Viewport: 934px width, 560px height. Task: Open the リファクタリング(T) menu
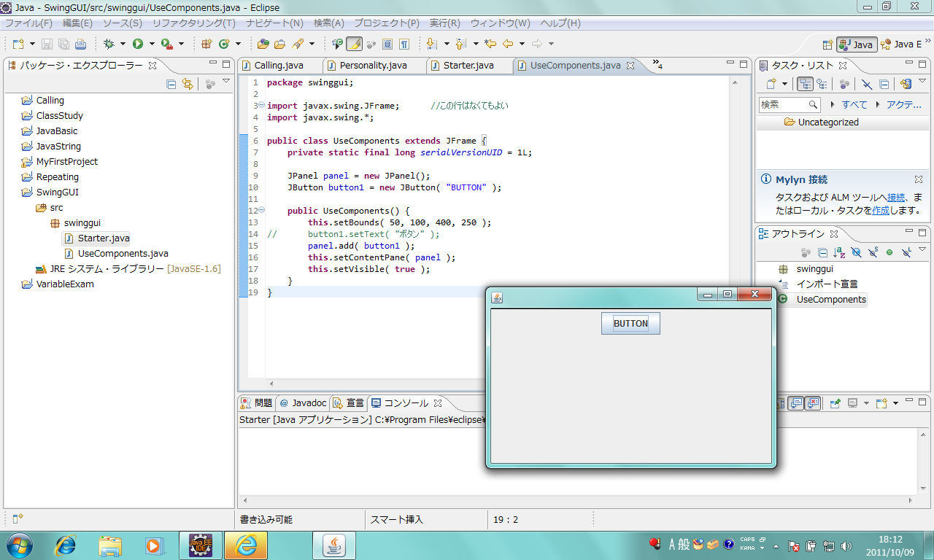pos(193,23)
